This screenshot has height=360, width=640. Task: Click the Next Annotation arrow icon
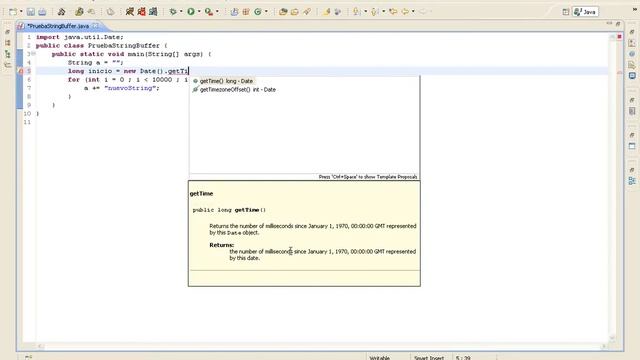point(357,12)
